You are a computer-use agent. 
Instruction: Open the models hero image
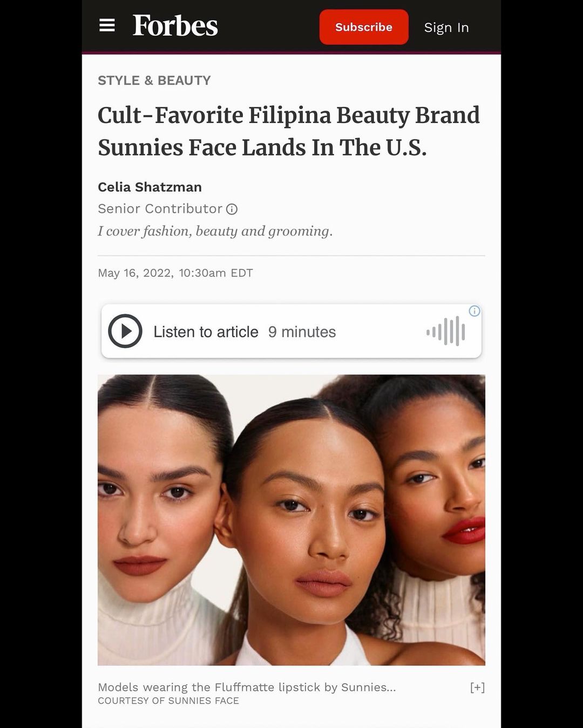tap(291, 520)
